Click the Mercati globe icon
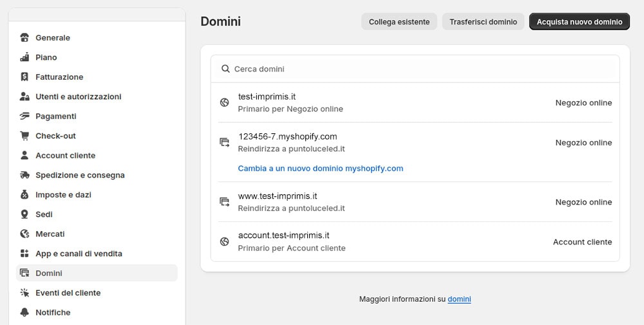This screenshot has height=325, width=644. [x=24, y=234]
